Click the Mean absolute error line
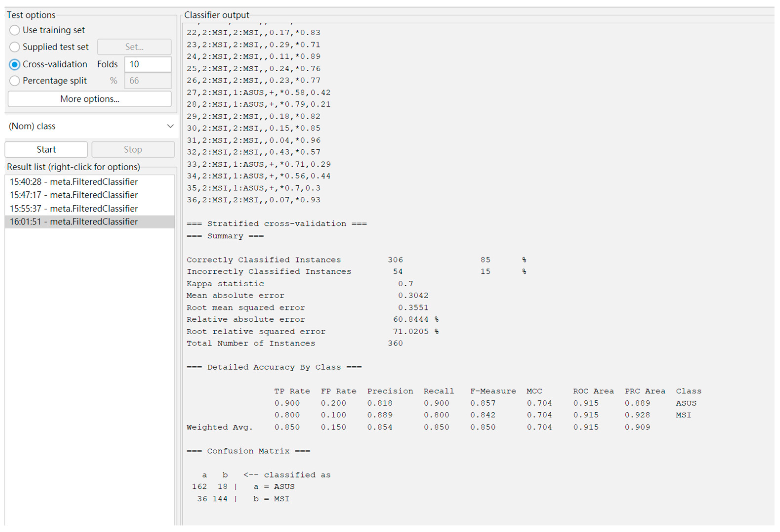The height and width of the screenshot is (532, 780). 308,296
